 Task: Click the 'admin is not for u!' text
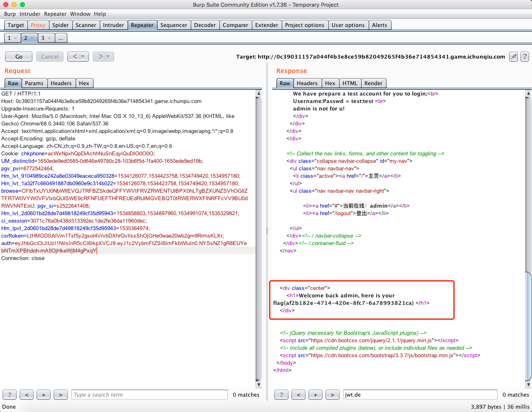[319, 109]
